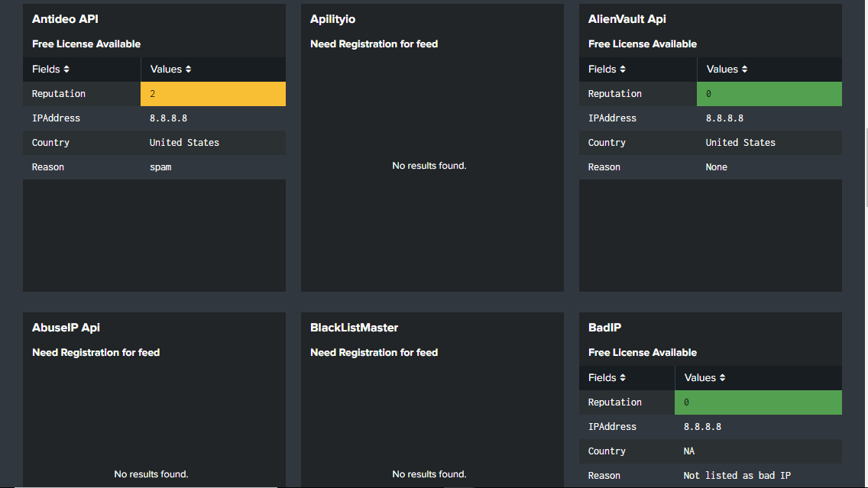Sort the Fields column in Antideo API table
The width and height of the screenshot is (868, 488).
coord(51,69)
